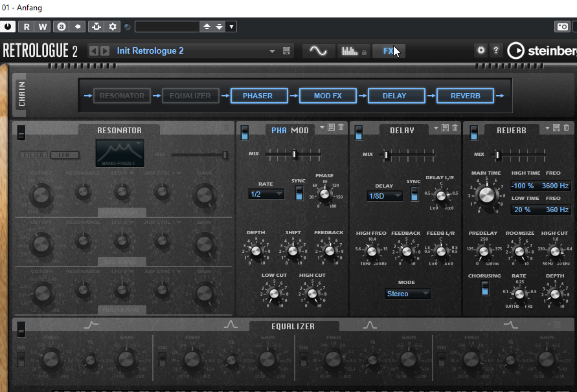Image resolution: width=577 pixels, height=392 pixels.
Task: Click the PHA MOD Mix slider
Action: [x=293, y=154]
